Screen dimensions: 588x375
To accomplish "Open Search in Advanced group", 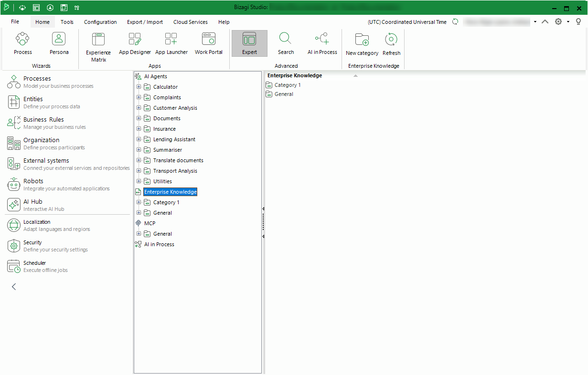I will click(286, 43).
